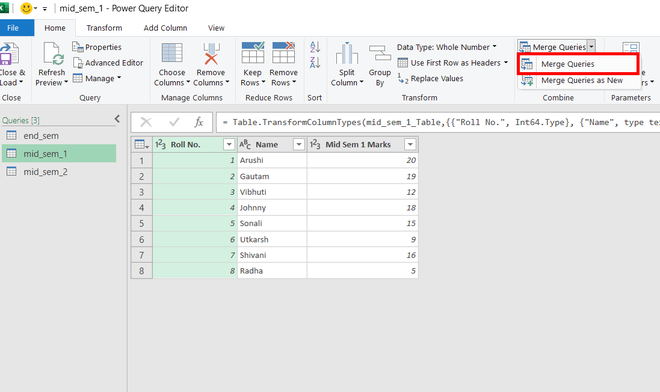Viewport: 660px width, 392px height.
Task: Click the marks value 20
Action: pos(362,160)
